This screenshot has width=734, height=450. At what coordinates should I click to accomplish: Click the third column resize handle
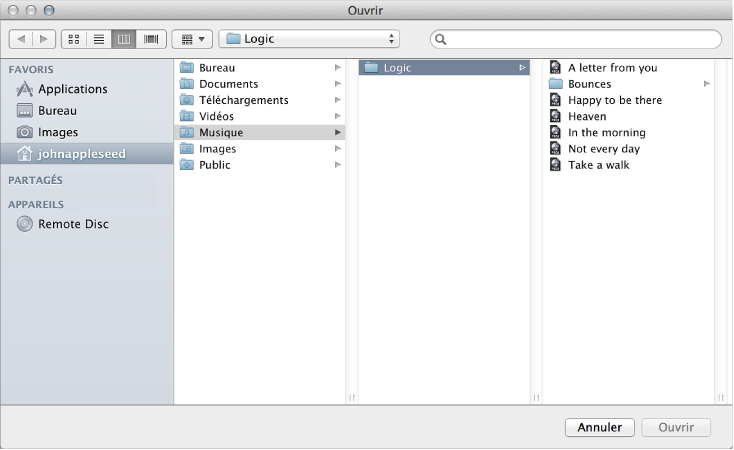721,398
